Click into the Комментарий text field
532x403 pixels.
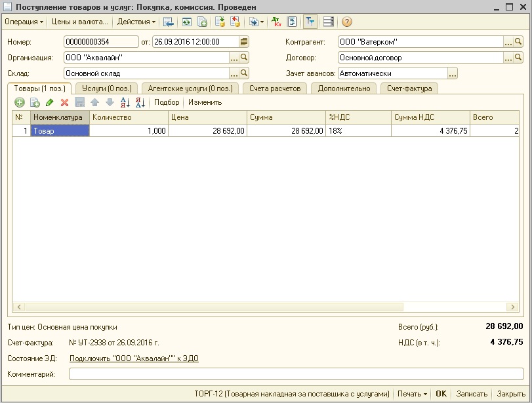point(296,374)
